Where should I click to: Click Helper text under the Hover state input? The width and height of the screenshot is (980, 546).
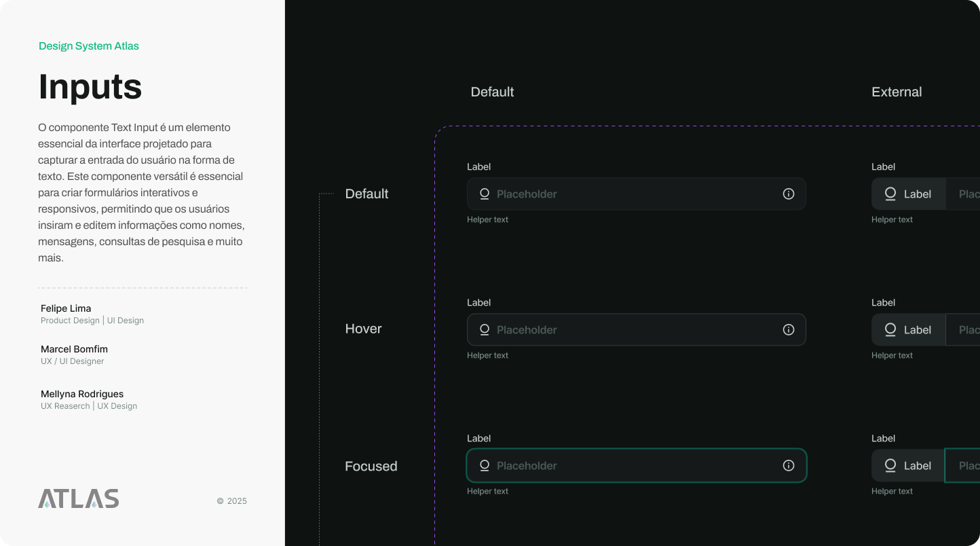tap(487, 355)
